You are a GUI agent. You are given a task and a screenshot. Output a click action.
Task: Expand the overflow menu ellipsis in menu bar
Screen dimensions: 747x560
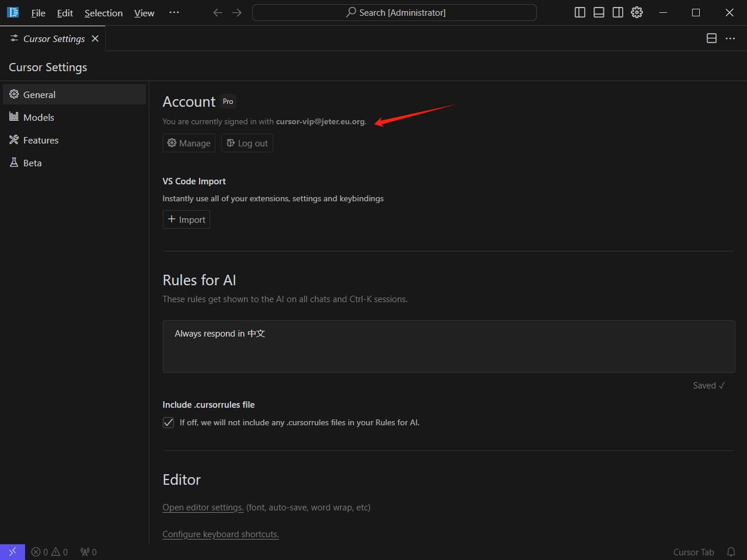(x=174, y=12)
